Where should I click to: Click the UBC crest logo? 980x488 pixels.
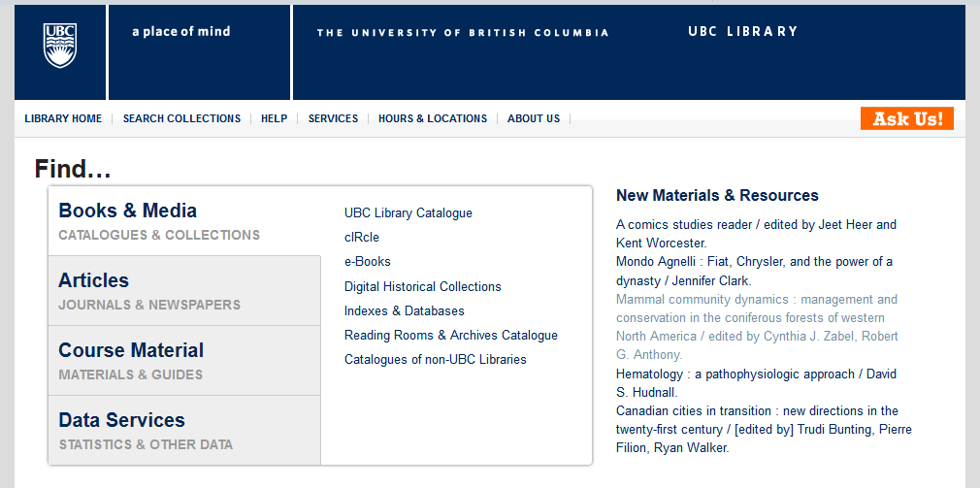tap(60, 46)
